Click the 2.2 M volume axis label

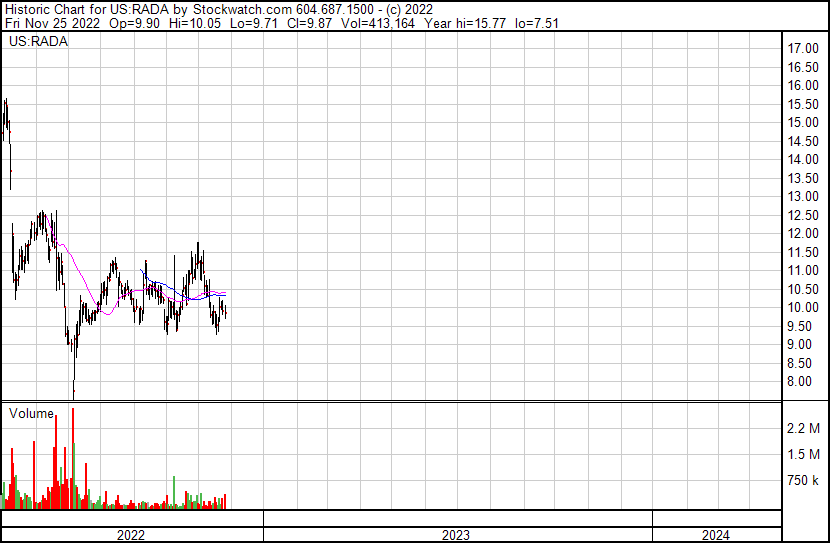tap(803, 428)
